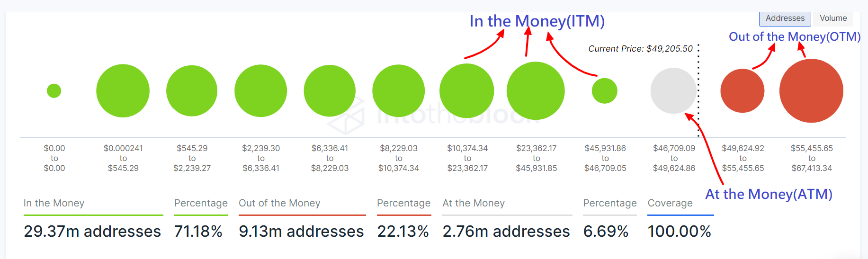This screenshot has height=259, width=868.
Task: Click the '100.00%' coverage value
Action: point(679,232)
